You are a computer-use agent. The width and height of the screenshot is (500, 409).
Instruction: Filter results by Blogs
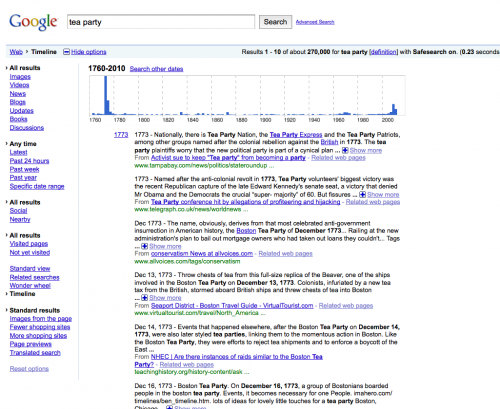(x=18, y=102)
